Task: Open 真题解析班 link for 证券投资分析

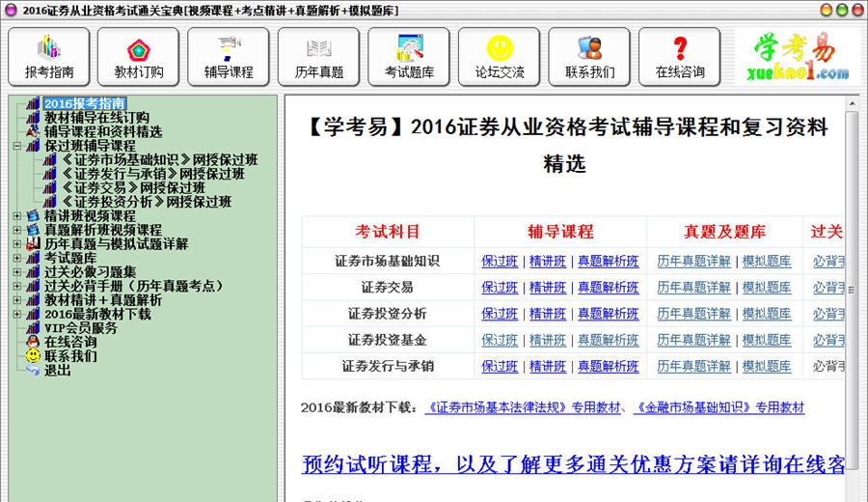Action: coord(609,314)
